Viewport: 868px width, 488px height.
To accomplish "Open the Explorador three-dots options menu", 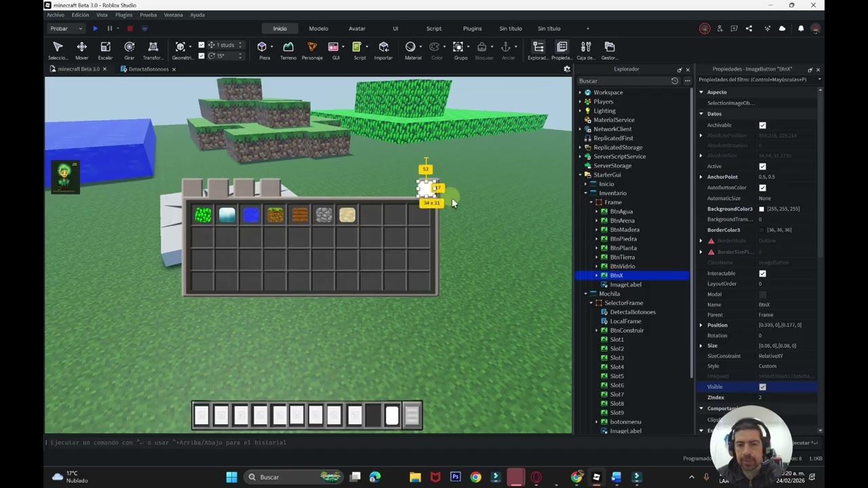I will [687, 81].
